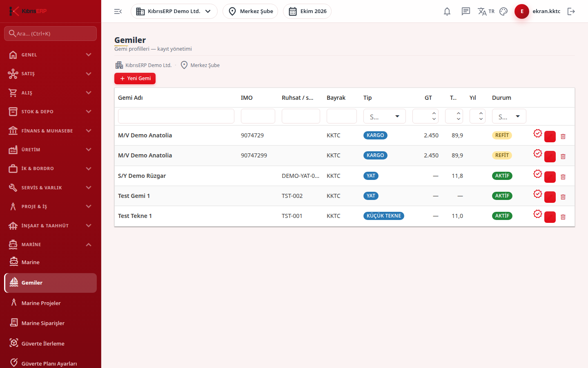Expand the ÜRETİM sidebar section
This screenshot has height=368, width=588.
(x=51, y=150)
